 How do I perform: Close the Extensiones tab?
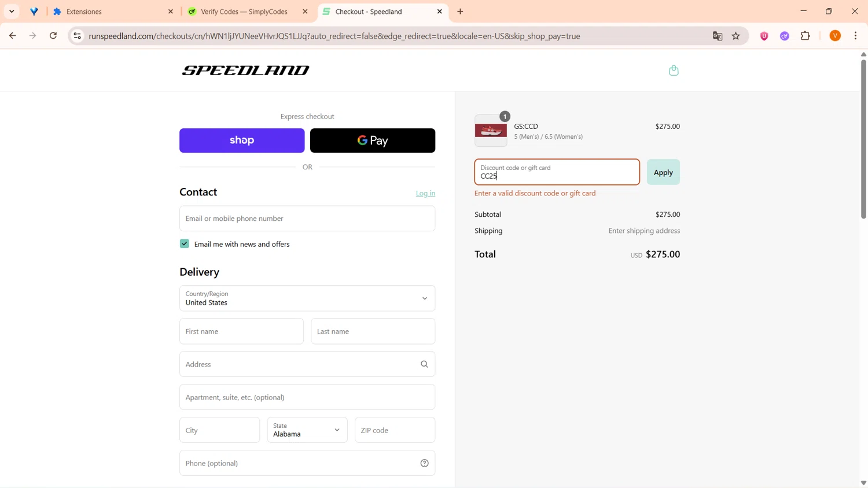pos(171,12)
